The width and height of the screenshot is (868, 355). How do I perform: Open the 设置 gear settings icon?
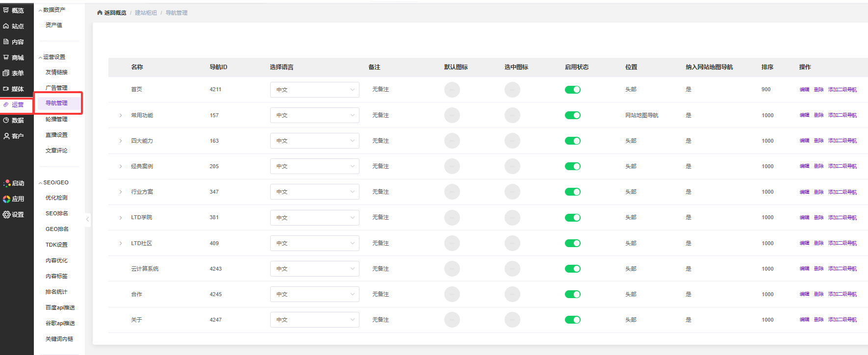point(7,214)
